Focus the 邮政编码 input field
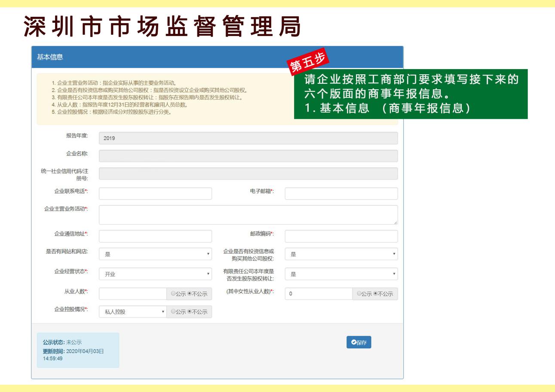This screenshot has height=392, width=555. point(341,236)
